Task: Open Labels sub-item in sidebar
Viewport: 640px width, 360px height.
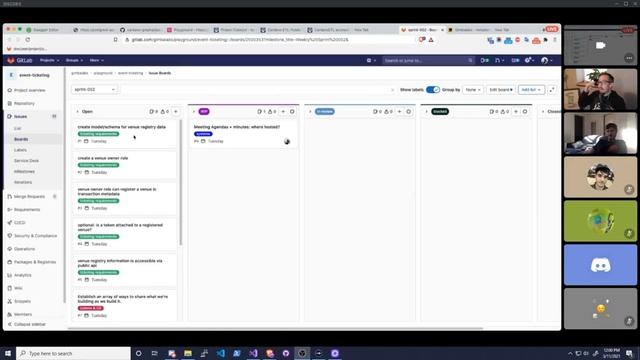Action: 20,150
